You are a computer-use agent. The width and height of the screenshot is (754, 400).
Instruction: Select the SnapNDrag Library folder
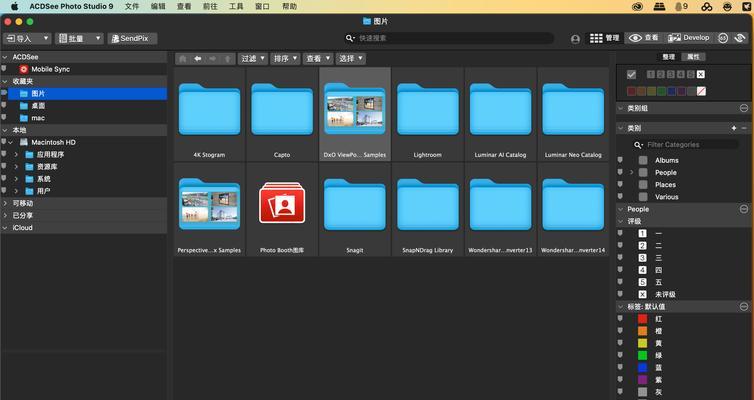pos(427,209)
